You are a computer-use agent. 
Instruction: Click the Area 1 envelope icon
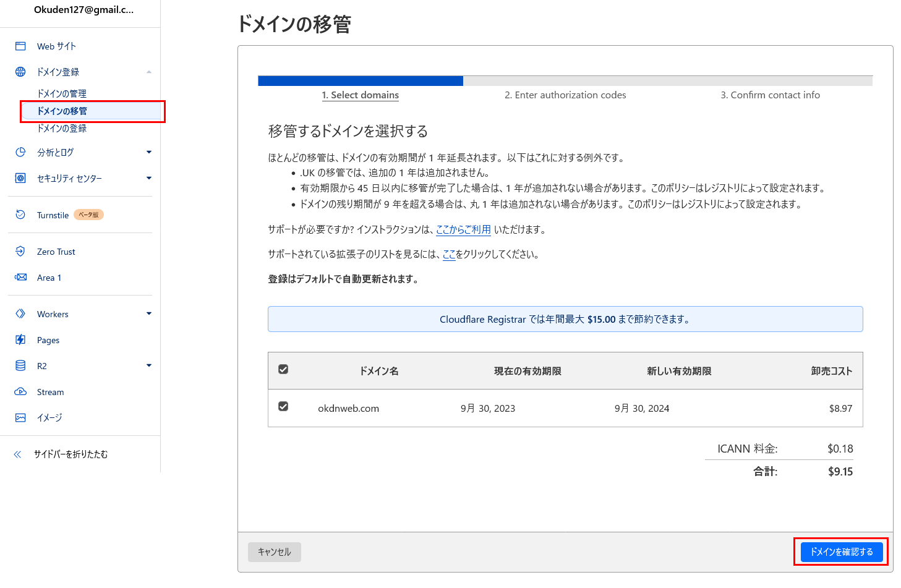[x=20, y=278]
